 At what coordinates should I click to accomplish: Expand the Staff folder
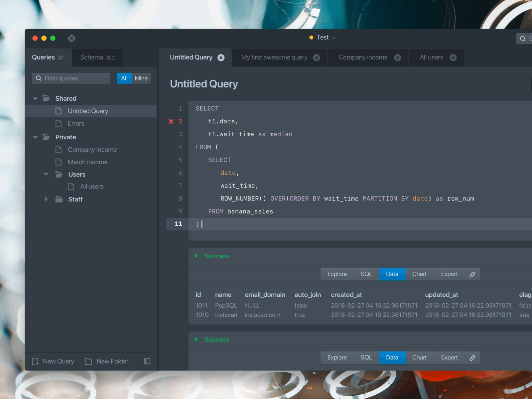(46, 199)
